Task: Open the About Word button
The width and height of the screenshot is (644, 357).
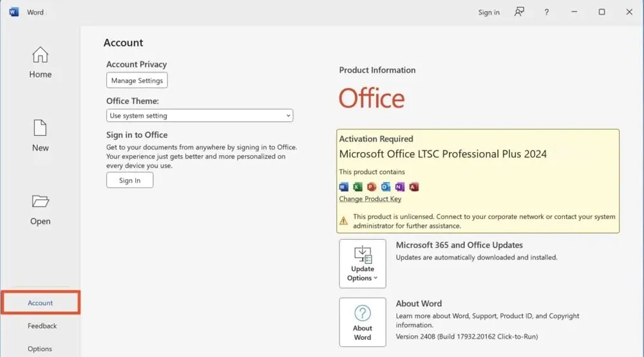Action: tap(362, 322)
